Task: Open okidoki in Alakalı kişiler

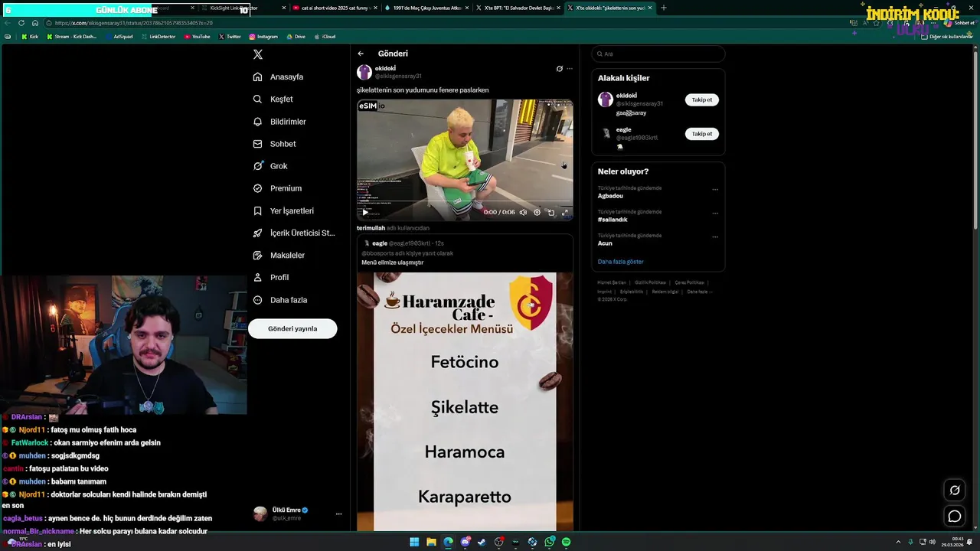Action: pyautogui.click(x=627, y=96)
